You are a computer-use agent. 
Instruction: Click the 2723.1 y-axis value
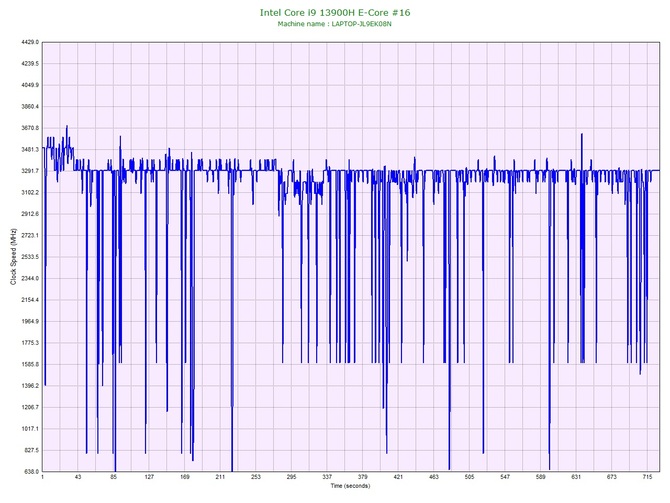[30, 235]
